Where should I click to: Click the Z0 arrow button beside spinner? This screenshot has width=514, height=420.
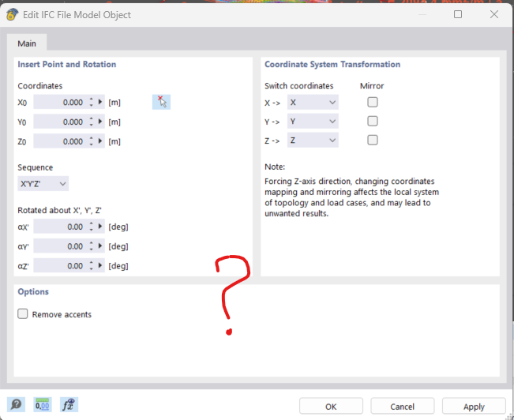click(101, 141)
